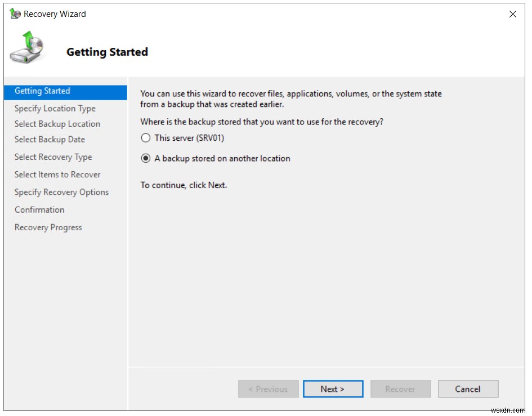Jump to the Select Backup Date step
The image size is (532, 416).
tap(50, 139)
